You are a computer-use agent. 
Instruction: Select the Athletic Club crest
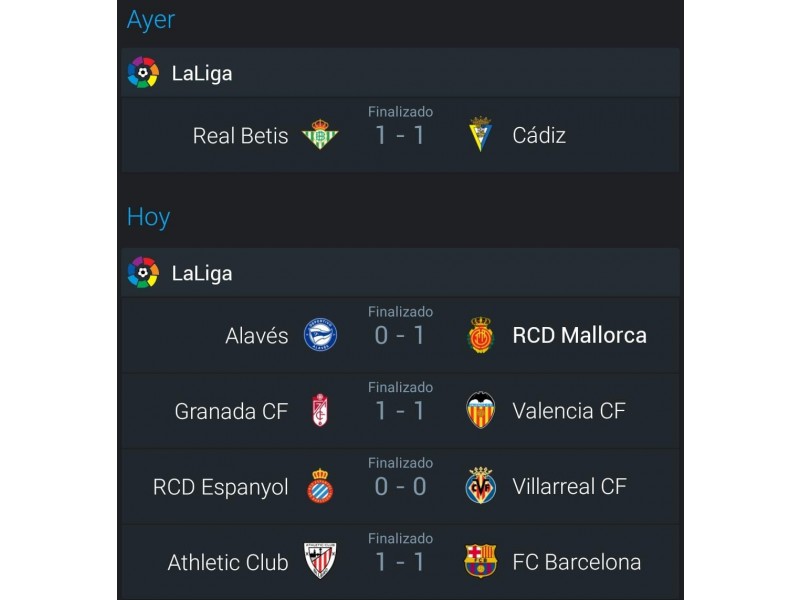pos(320,561)
